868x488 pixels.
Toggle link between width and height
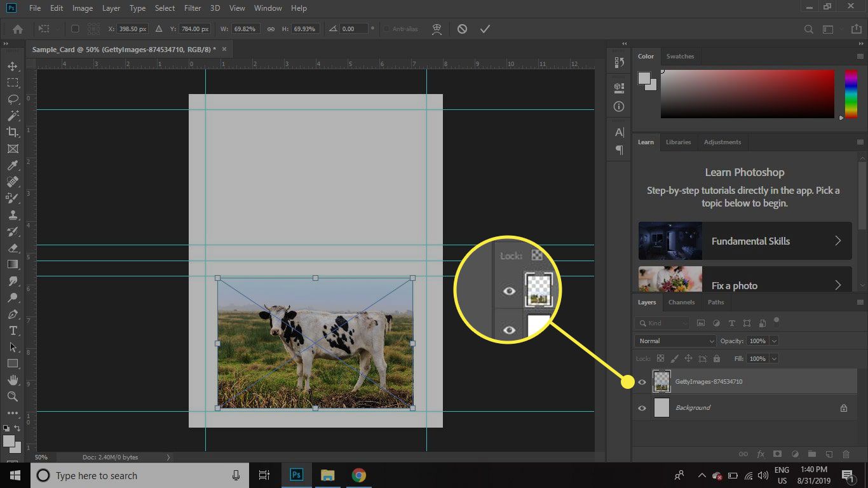(x=271, y=29)
